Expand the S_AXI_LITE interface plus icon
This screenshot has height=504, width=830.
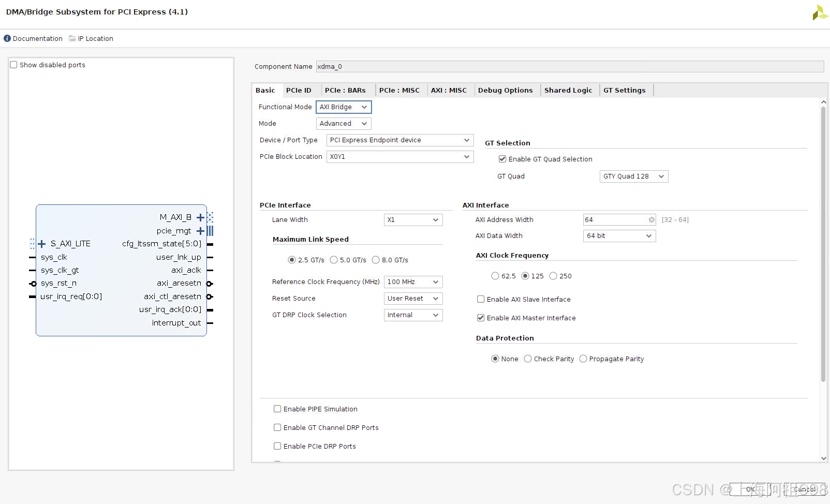tap(42, 244)
